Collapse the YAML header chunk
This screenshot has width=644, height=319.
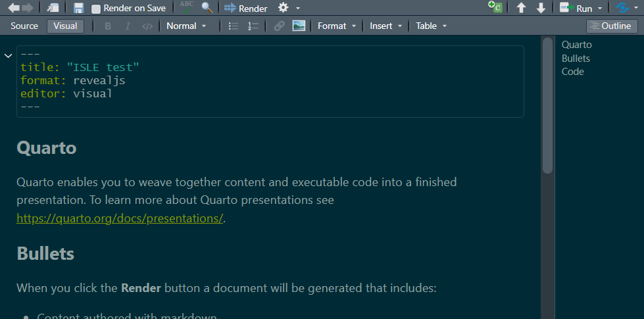(x=8, y=56)
